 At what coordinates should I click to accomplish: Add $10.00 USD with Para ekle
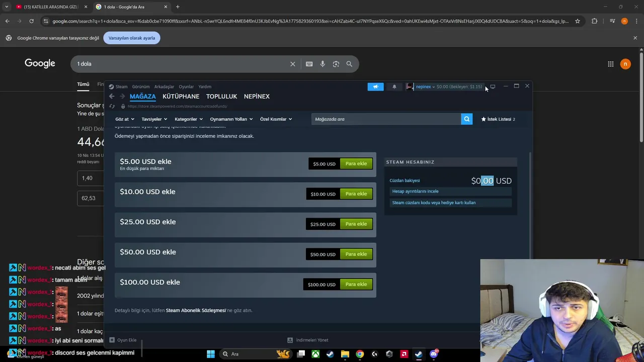coord(356,194)
